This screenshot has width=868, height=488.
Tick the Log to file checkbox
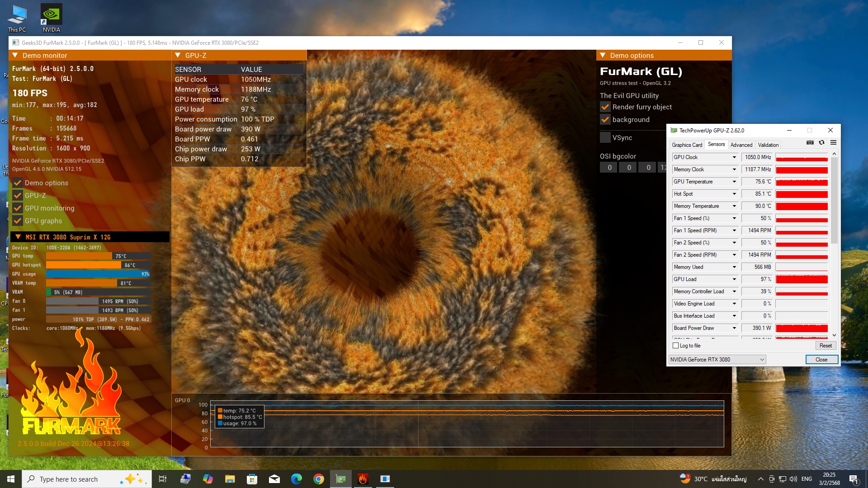pyautogui.click(x=676, y=346)
